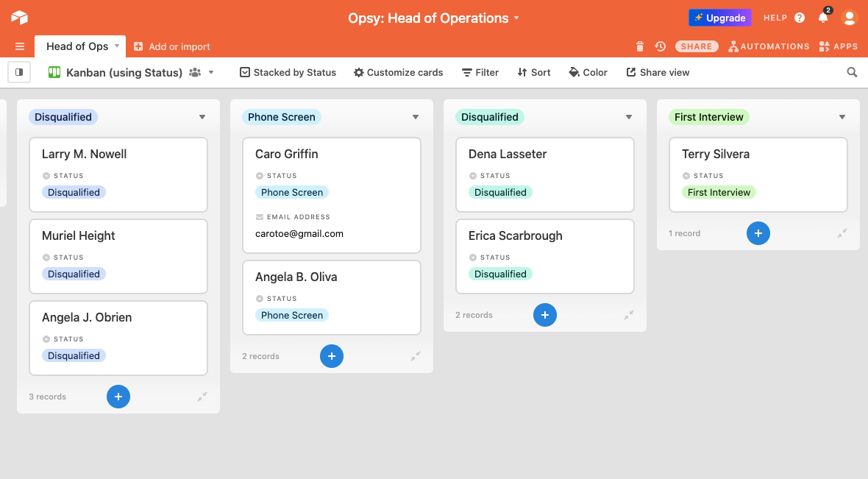Open Muriel Height card
Viewport: 868px width, 479px height.
(118, 256)
